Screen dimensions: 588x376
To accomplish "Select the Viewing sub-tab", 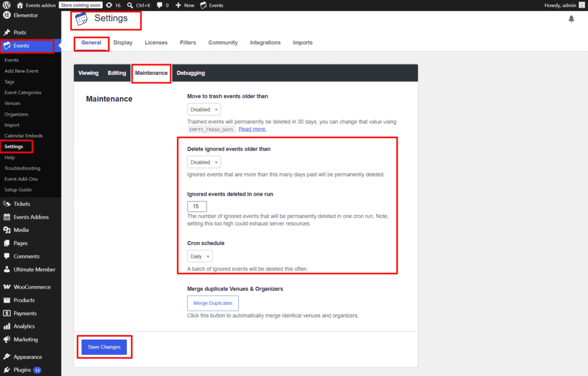I will click(88, 73).
